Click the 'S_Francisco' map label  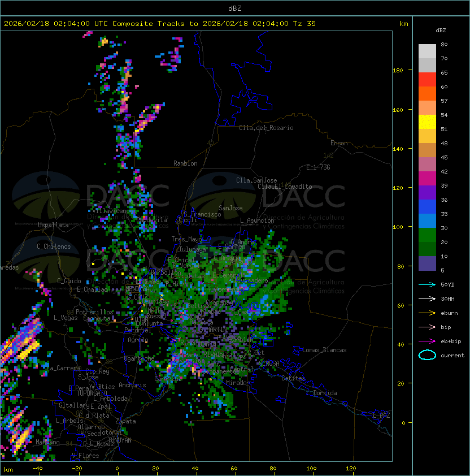click(202, 214)
